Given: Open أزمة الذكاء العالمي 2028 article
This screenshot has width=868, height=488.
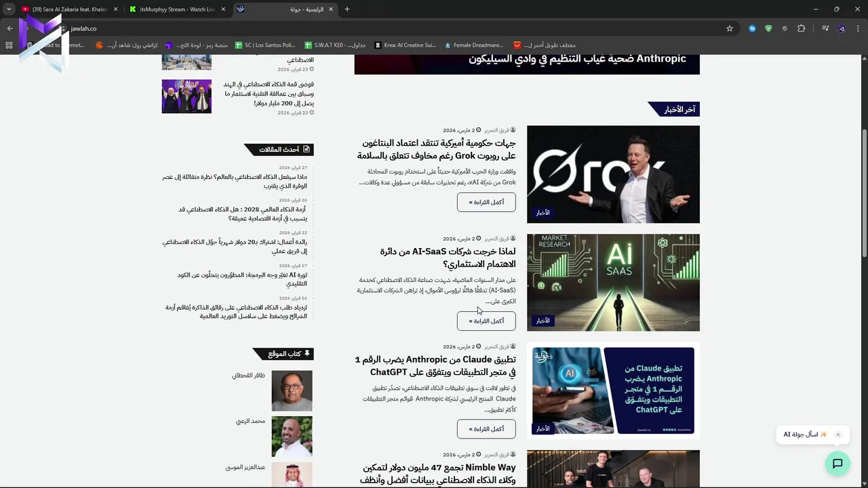Looking at the screenshot, I should tap(242, 213).
